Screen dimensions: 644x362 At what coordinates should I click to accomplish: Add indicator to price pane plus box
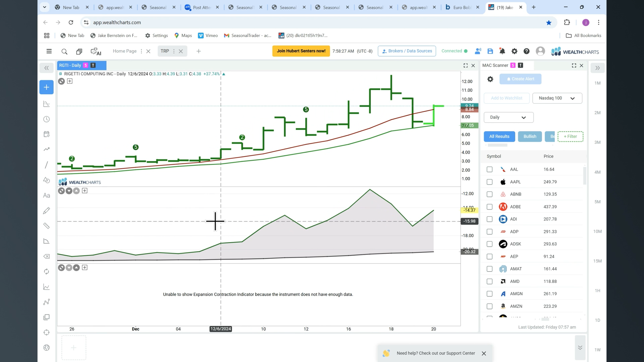click(x=70, y=81)
